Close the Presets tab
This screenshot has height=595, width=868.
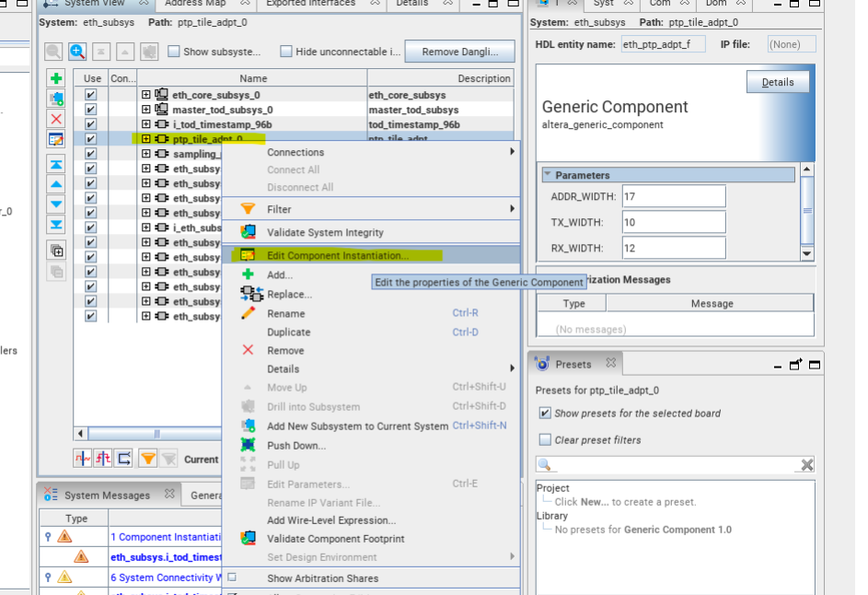click(610, 363)
